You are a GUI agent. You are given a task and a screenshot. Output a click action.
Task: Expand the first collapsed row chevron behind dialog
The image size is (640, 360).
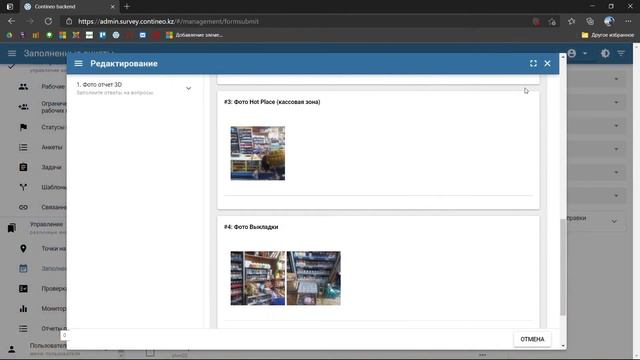(x=616, y=79)
